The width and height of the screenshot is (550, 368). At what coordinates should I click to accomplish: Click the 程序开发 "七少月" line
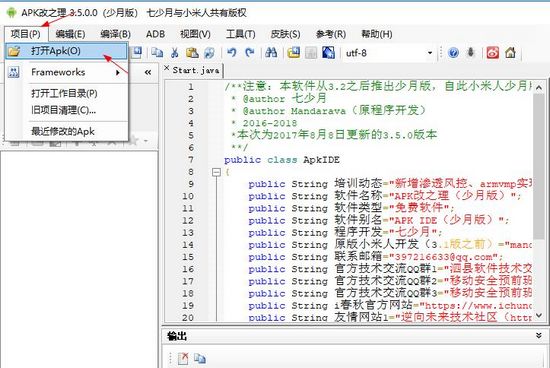pyautogui.click(x=345, y=233)
